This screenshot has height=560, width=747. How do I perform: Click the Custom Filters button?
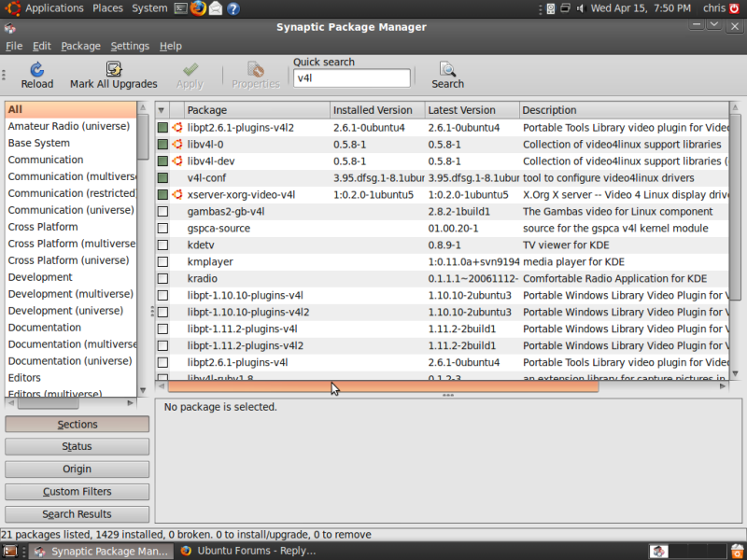pos(77,492)
